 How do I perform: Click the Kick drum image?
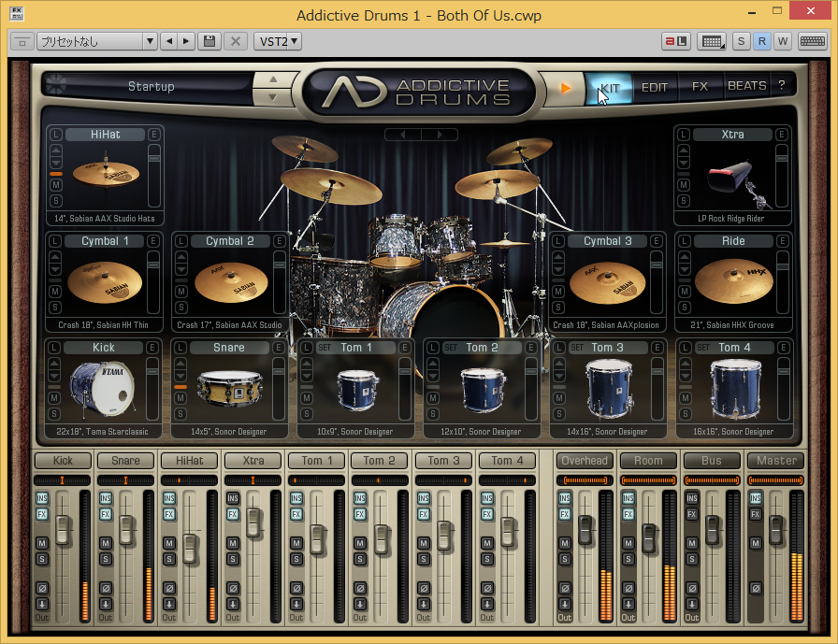(x=102, y=387)
